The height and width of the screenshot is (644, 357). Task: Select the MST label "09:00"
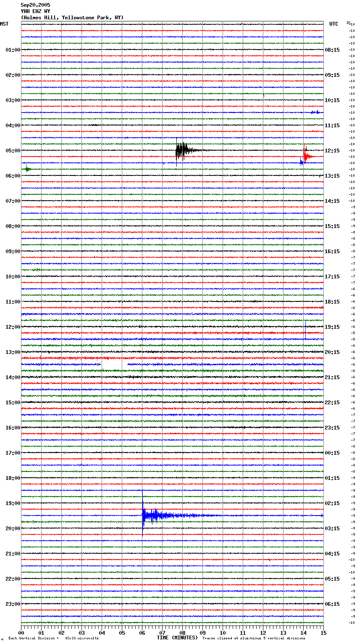pyautogui.click(x=13, y=251)
